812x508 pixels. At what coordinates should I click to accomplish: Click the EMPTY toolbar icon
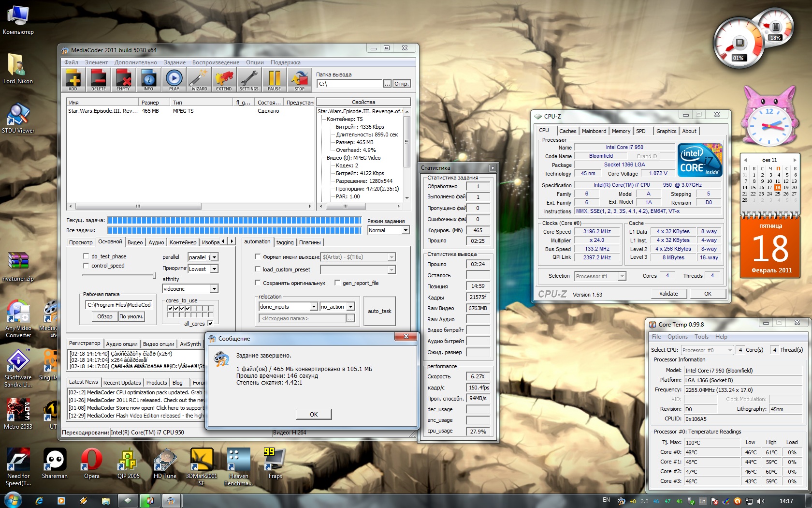coord(124,79)
